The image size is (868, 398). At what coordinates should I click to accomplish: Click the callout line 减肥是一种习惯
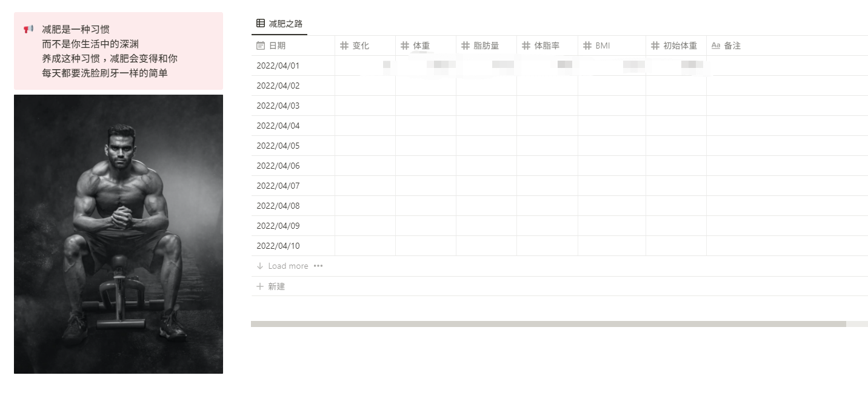click(76, 29)
